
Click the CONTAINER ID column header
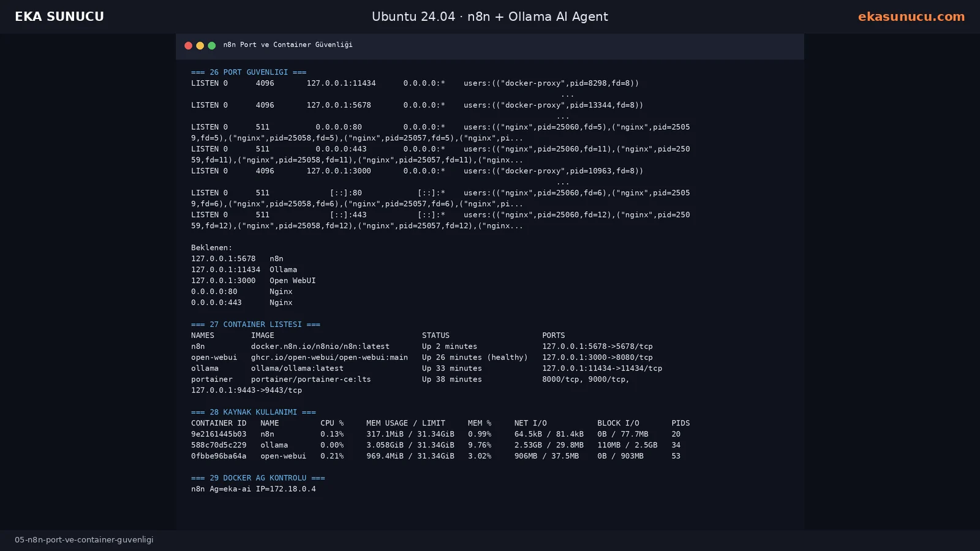coord(219,424)
